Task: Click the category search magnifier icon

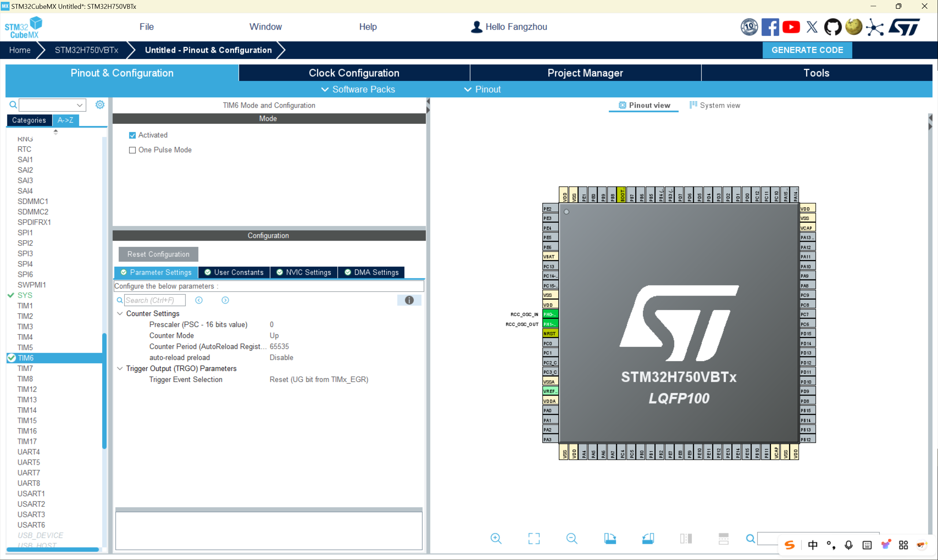Action: pyautogui.click(x=13, y=104)
